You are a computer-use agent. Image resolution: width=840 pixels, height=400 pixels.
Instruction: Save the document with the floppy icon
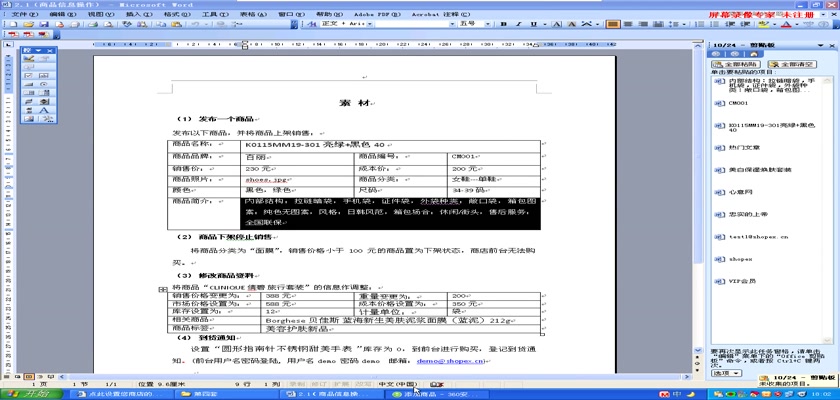coord(44,24)
